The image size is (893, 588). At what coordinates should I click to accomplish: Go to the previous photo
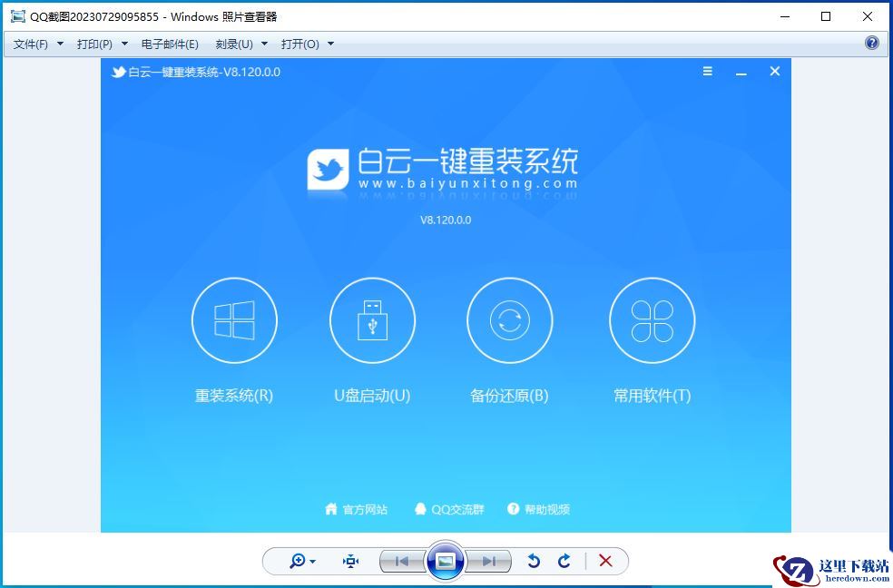point(403,562)
